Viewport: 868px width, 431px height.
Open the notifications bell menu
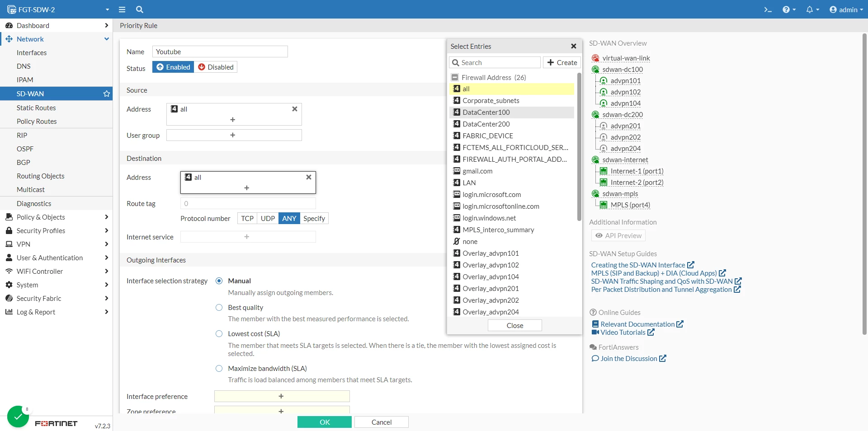pos(812,9)
